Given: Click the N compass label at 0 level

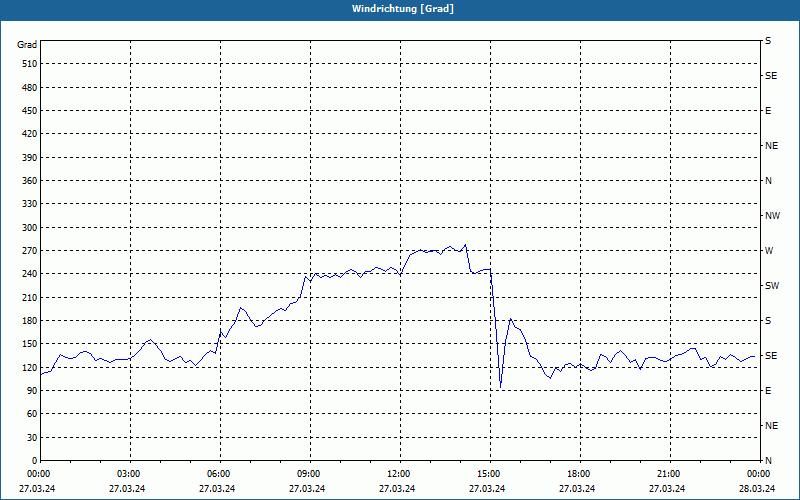Looking at the screenshot, I should (768, 461).
